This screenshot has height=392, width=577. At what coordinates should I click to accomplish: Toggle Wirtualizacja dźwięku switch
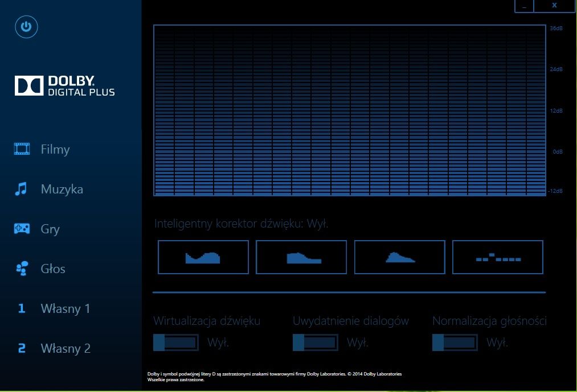click(x=176, y=343)
